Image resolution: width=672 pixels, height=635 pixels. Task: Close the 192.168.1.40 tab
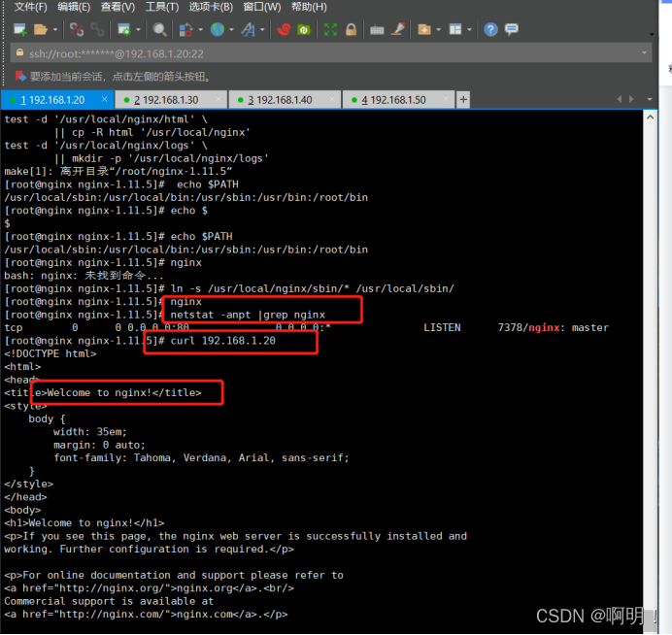[332, 99]
